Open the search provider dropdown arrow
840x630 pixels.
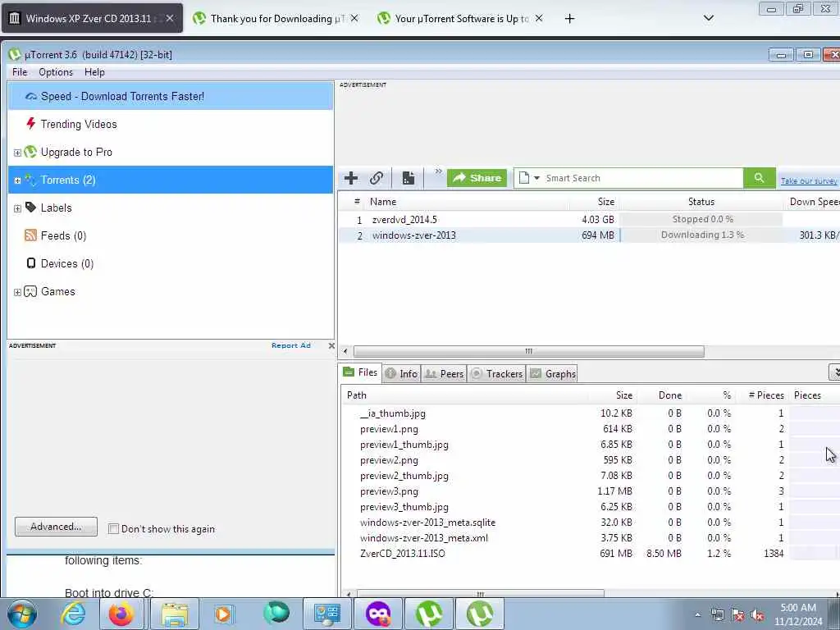click(536, 178)
